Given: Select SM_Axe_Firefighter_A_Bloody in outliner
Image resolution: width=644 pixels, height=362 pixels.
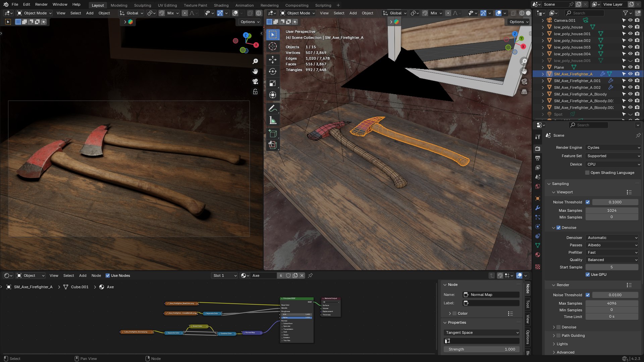Looking at the screenshot, I should click(580, 94).
